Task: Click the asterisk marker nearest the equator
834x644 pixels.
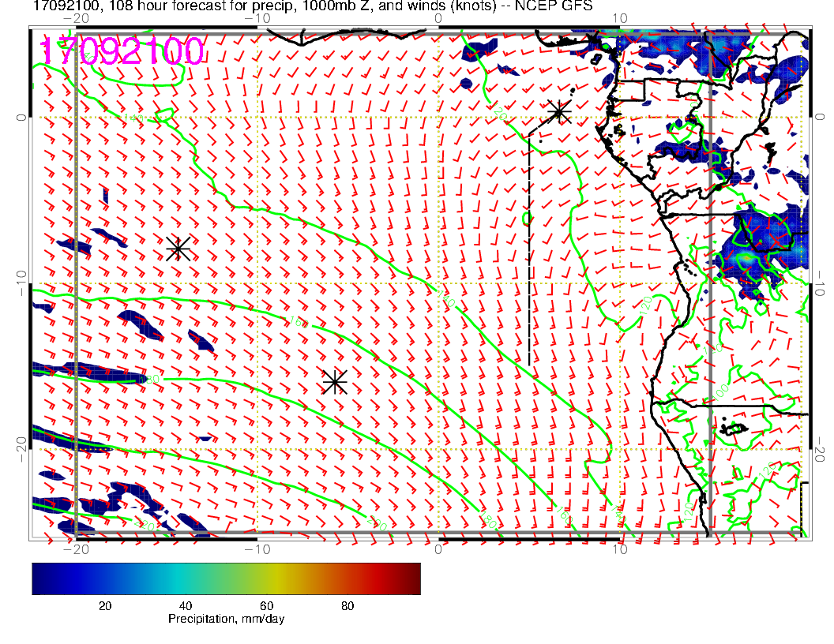Action: (x=559, y=111)
